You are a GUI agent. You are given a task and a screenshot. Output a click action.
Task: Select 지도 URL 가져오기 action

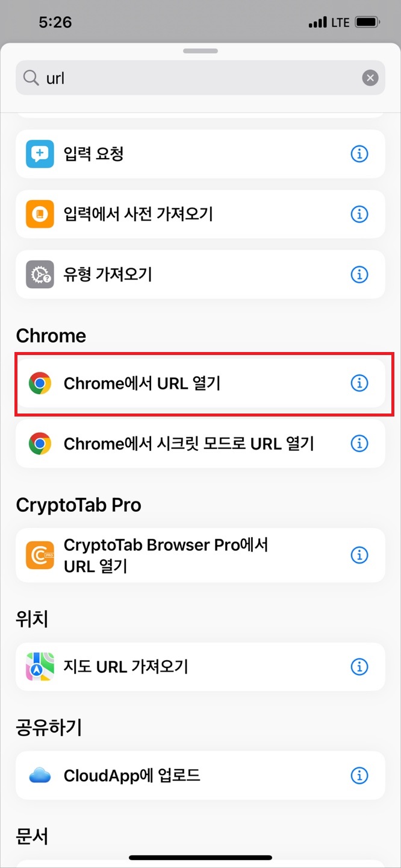pyautogui.click(x=200, y=667)
